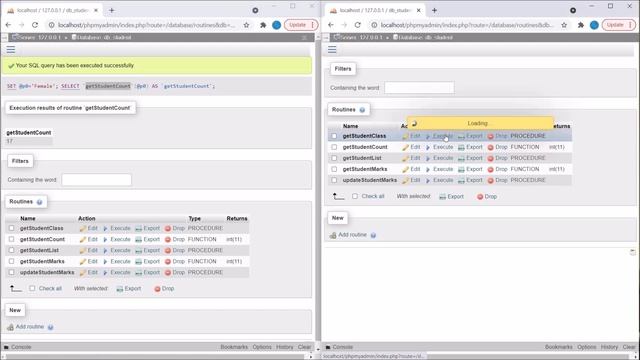Edit getStudentClass routine in left window
Image resolution: width=640 pixels, height=360 pixels.
pos(89,228)
